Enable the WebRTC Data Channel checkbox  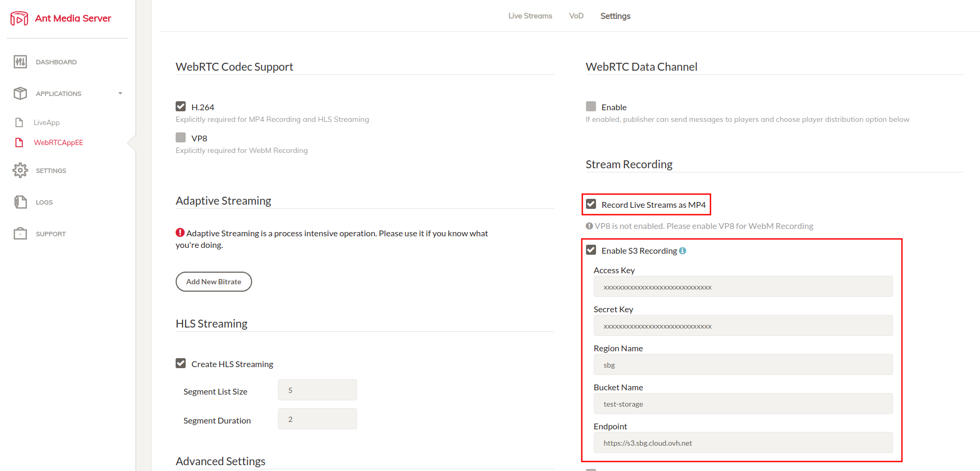pos(591,107)
